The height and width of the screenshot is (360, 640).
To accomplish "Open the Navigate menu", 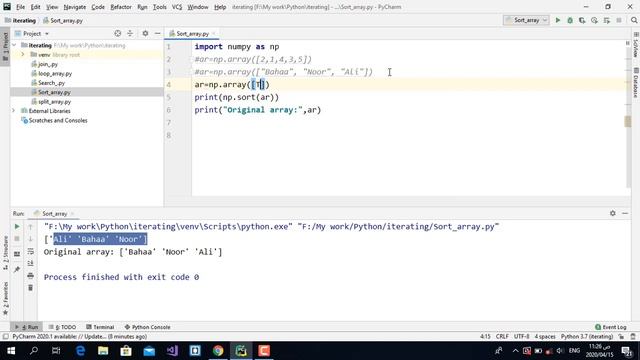I will pos(75,7).
